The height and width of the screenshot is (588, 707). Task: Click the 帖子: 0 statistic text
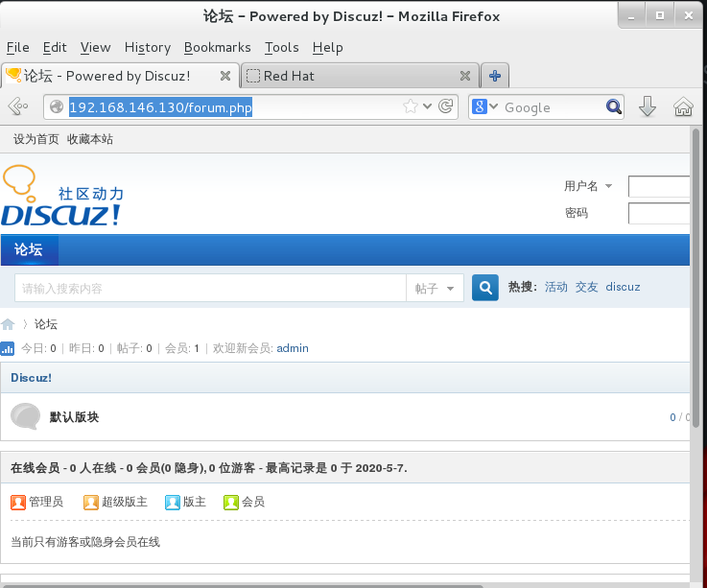(134, 348)
